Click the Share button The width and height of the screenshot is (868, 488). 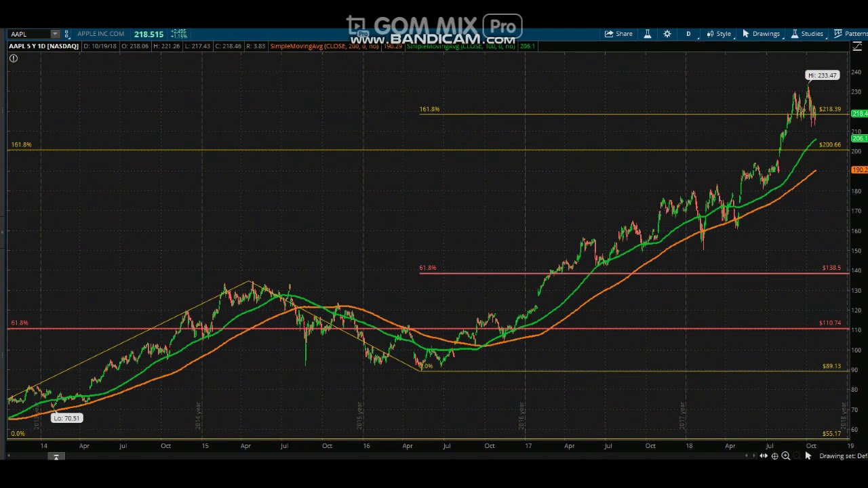(618, 34)
